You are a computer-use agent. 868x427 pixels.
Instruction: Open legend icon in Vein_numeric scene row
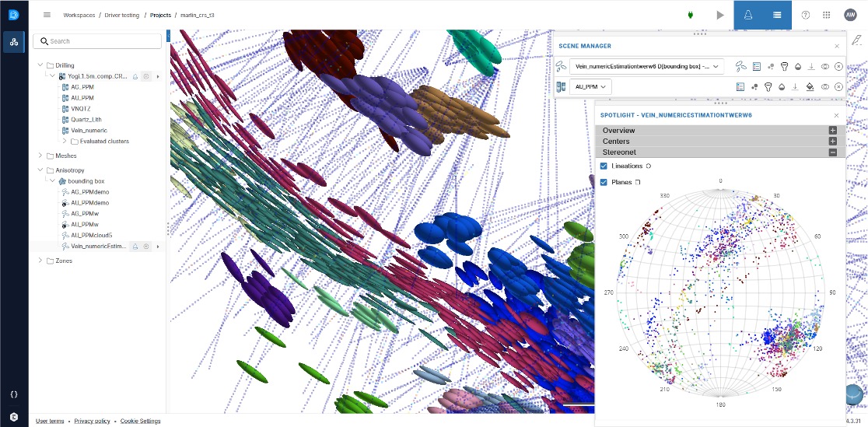[756, 66]
